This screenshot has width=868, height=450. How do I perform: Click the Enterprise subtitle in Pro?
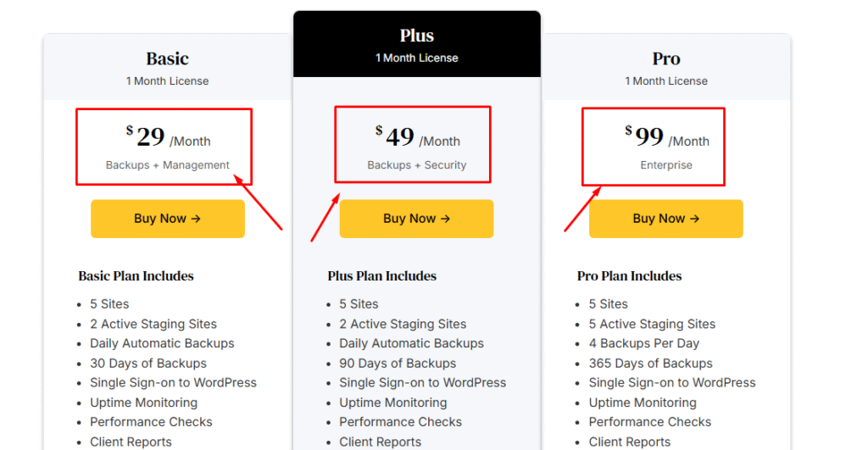point(666,165)
